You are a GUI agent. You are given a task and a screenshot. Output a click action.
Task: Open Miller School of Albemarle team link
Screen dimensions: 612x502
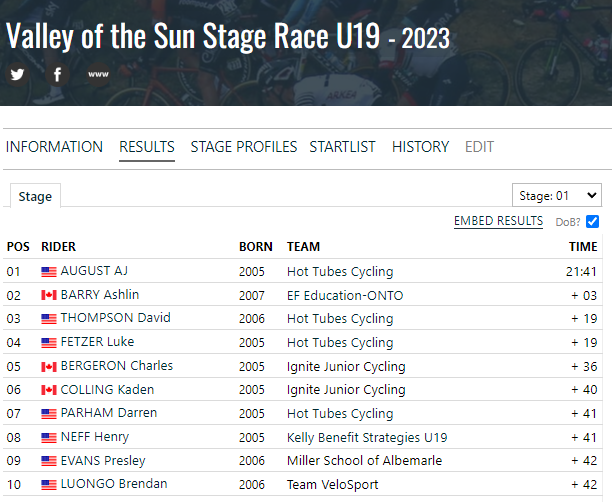pos(365,461)
